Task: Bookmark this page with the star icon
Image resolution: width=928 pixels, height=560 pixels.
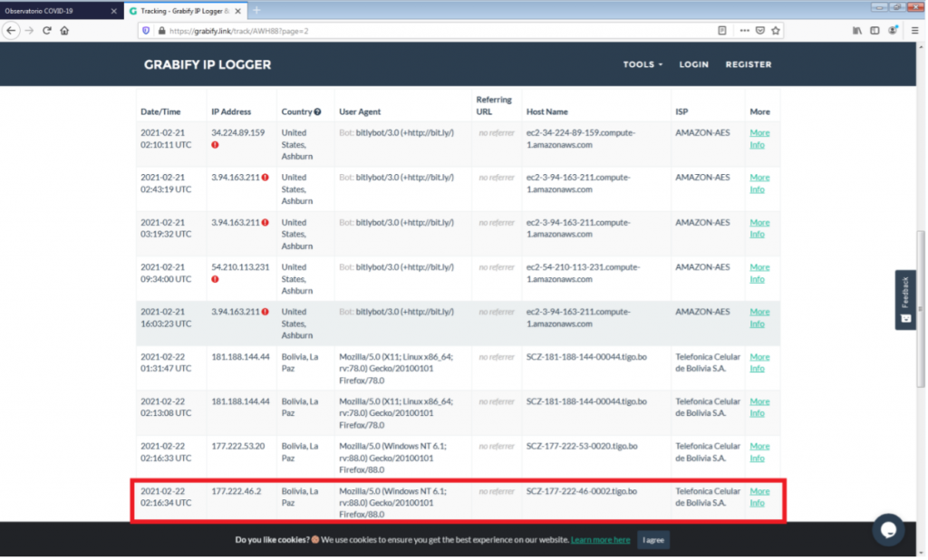Action: 776,30
